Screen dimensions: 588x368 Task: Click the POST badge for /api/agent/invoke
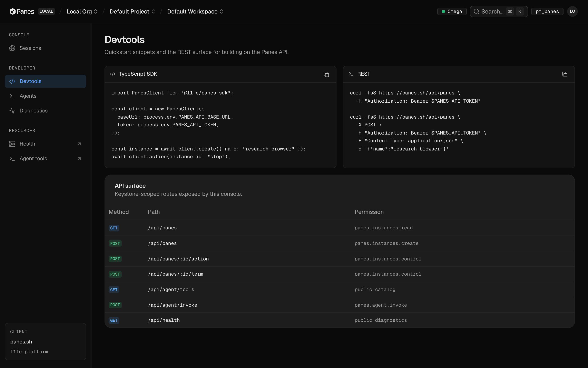115,305
